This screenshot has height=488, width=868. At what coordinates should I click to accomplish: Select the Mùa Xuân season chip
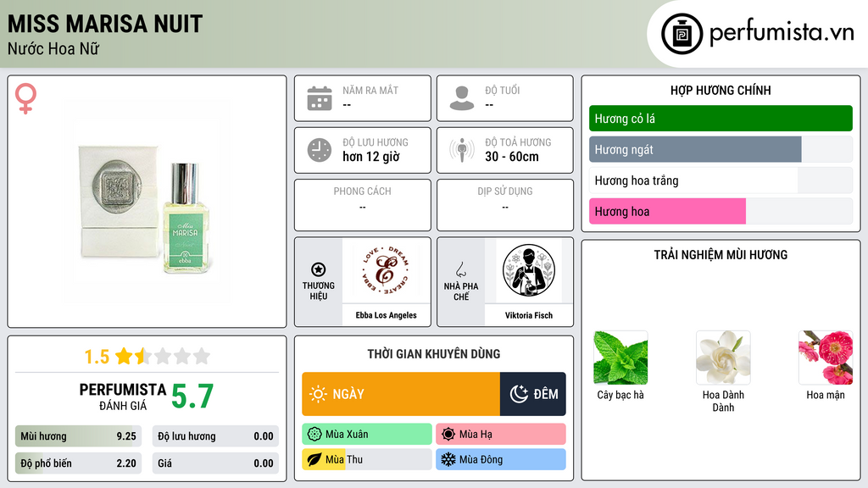[367, 435]
